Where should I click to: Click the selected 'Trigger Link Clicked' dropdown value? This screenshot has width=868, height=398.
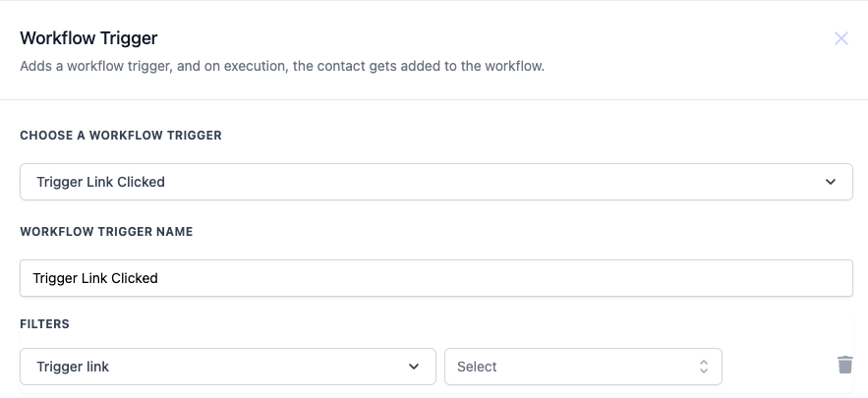[x=100, y=182]
